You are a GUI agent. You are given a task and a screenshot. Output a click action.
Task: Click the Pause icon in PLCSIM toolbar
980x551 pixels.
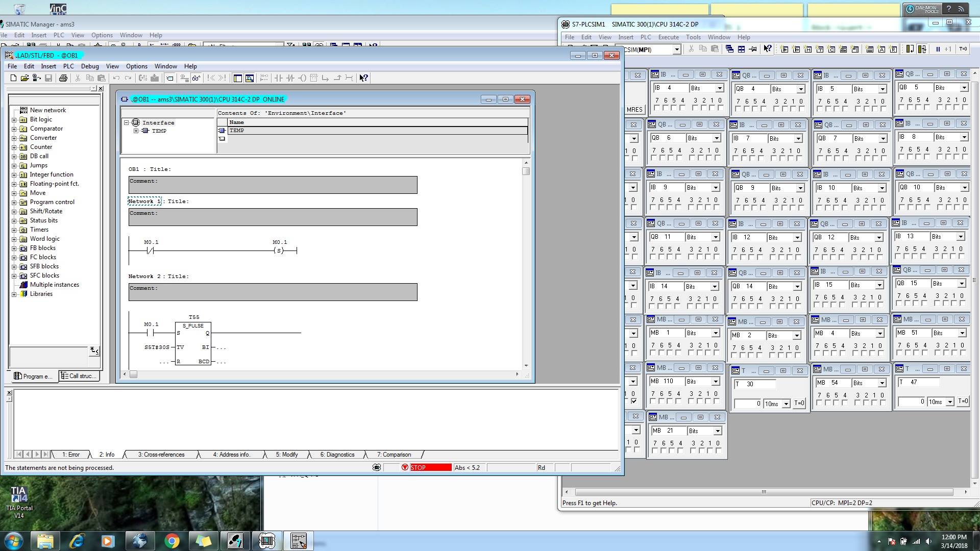tap(938, 49)
